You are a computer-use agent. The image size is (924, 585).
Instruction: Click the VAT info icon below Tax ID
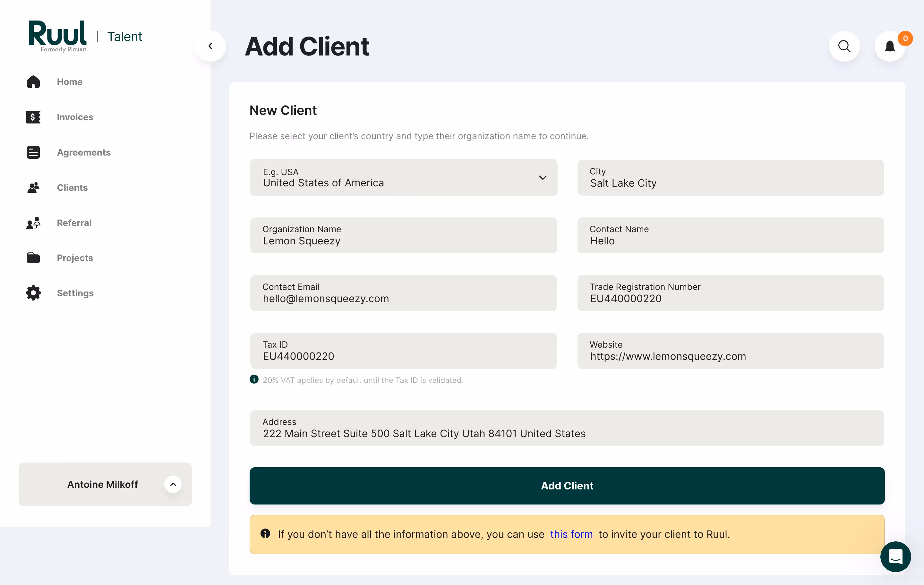pyautogui.click(x=254, y=379)
